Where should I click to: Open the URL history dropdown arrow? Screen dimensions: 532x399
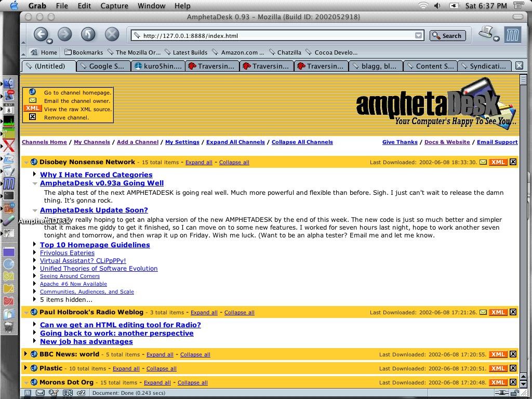(x=418, y=35)
